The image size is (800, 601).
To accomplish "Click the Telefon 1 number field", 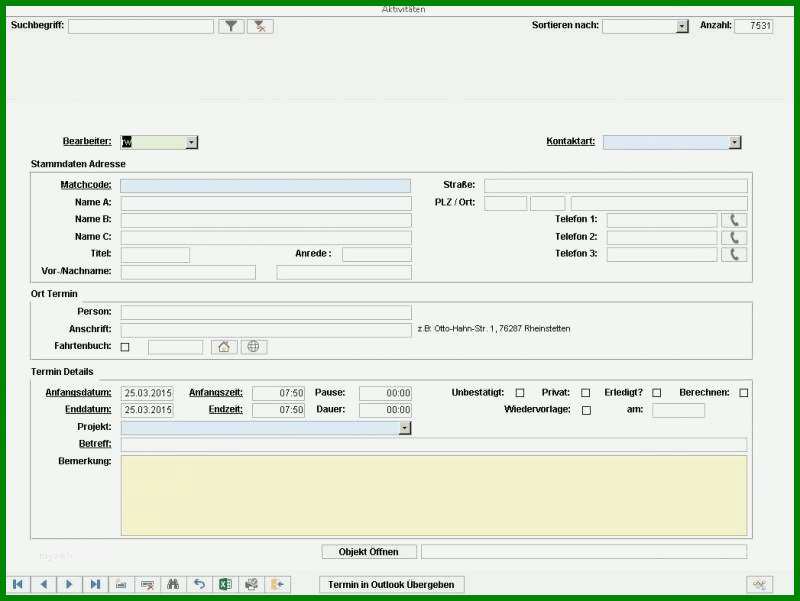I will point(662,220).
